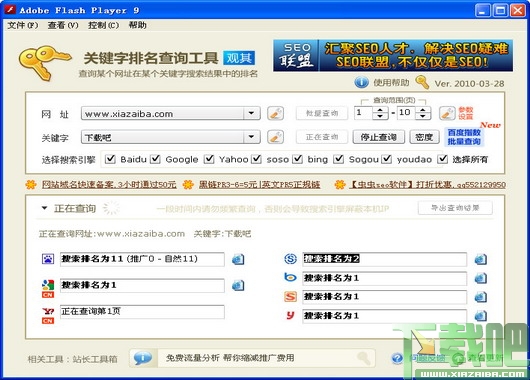This screenshot has width=530, height=380.
Task: Uncheck the Google search engine checkbox
Action: point(155,159)
